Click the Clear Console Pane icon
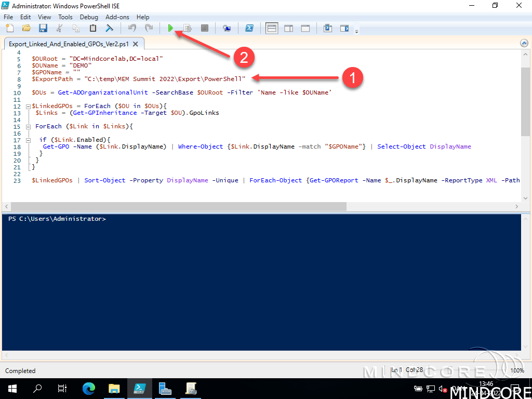This screenshot has width=532, height=399. tap(110, 29)
